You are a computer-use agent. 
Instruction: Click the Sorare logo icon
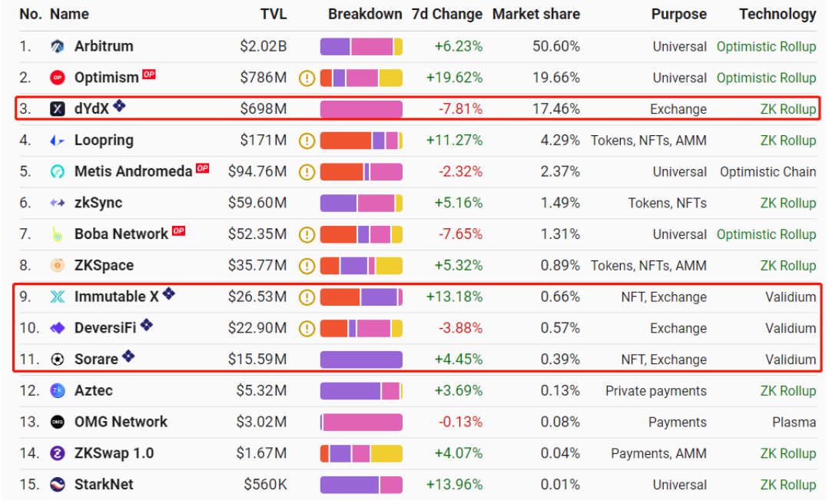pyautogui.click(x=57, y=359)
